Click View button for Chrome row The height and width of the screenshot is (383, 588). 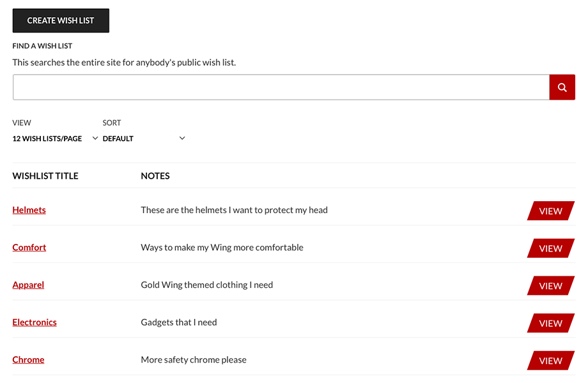(550, 361)
